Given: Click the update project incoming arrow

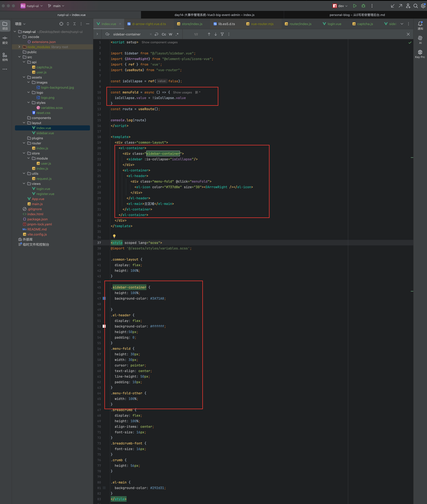Looking at the screenshot, I should [393, 6].
